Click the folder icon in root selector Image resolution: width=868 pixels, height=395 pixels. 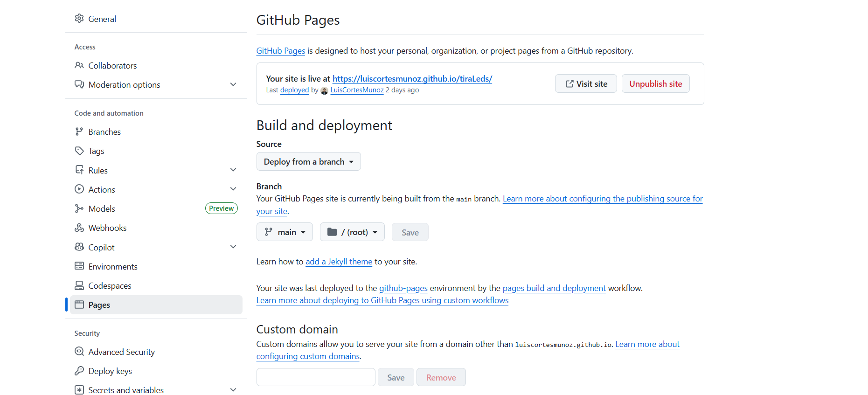[332, 232]
